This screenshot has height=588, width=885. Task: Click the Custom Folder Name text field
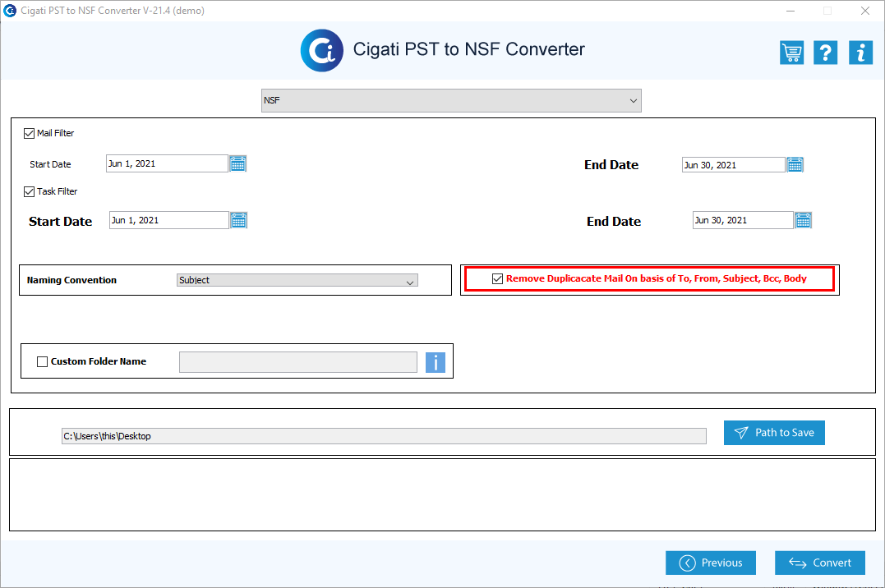point(298,362)
